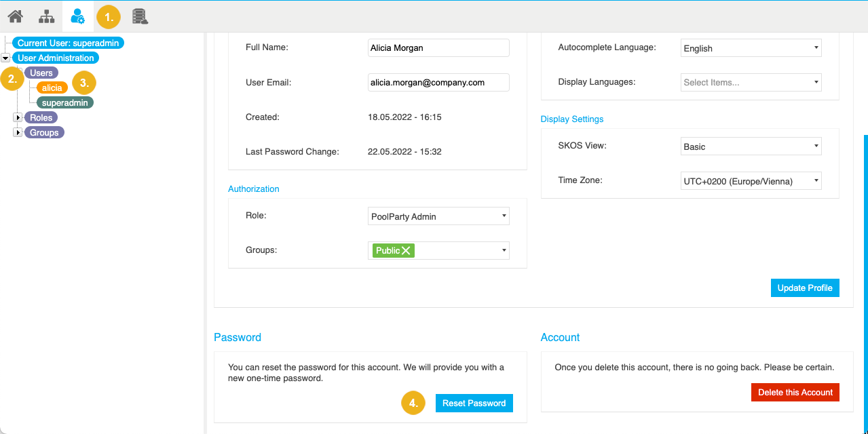The image size is (868, 434).
Task: Open the Home page via the house icon
Action: coord(14,16)
